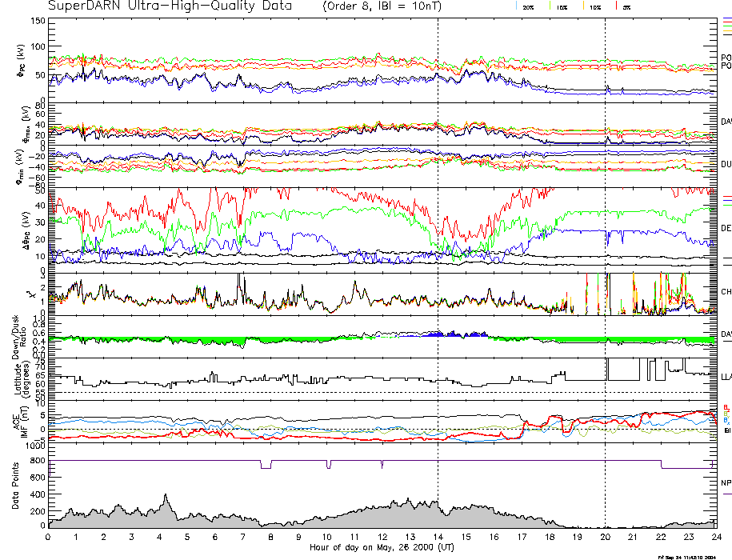Click the red 5% legend marker
This screenshot has width=732, height=560.
(616, 6)
